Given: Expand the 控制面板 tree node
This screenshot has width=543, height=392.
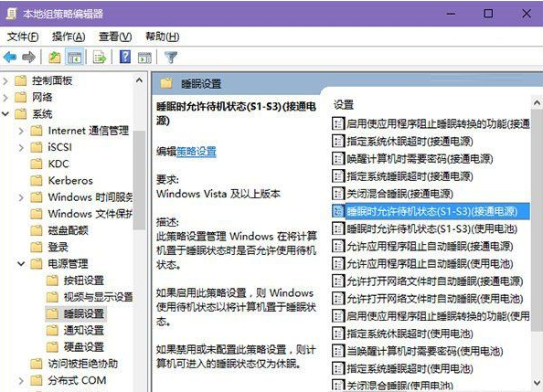Looking at the screenshot, I should click(5, 81).
